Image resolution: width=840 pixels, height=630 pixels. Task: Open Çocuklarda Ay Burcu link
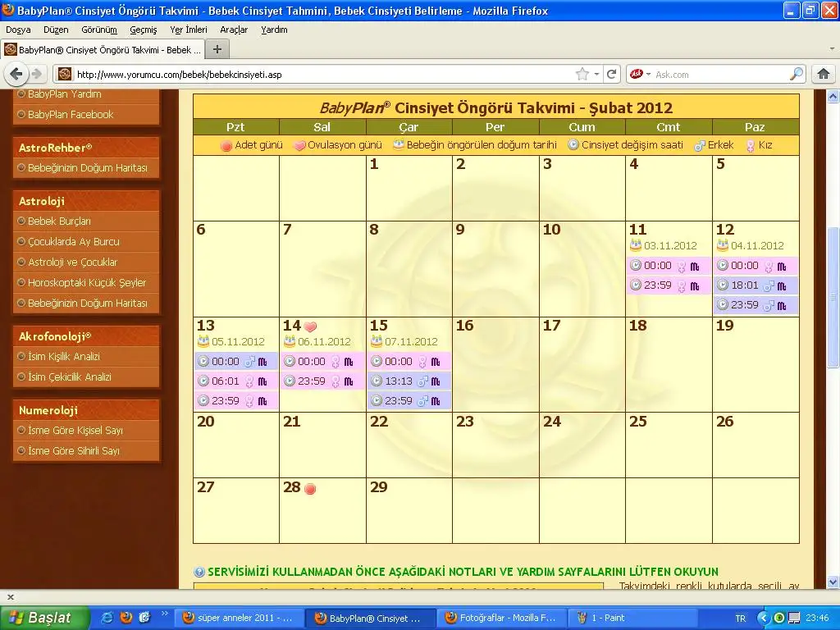pos(73,242)
